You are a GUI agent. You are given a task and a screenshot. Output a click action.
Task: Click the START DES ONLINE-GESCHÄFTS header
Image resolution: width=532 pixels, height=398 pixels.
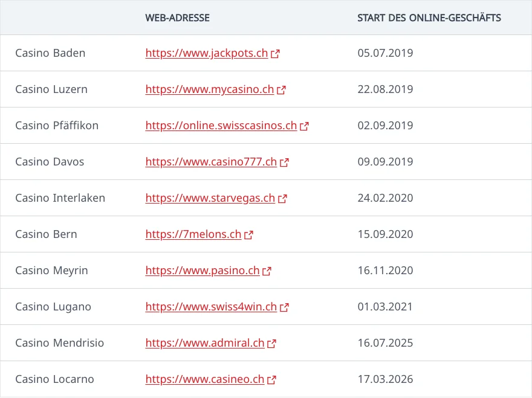point(429,18)
